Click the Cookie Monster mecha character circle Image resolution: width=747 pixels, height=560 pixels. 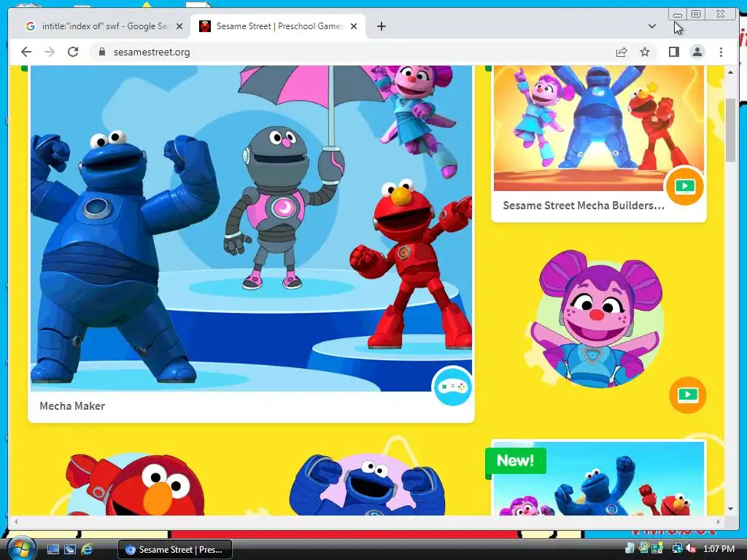pyautogui.click(x=368, y=485)
